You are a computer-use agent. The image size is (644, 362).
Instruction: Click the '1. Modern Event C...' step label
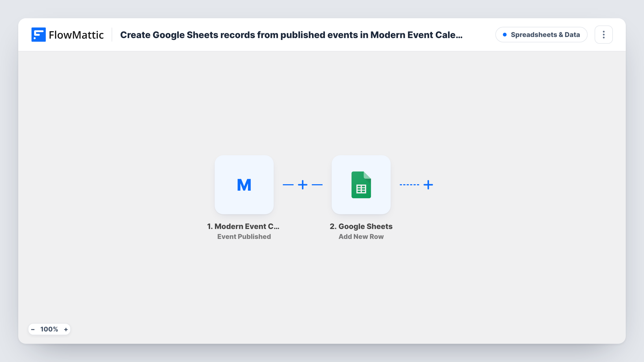243,226
